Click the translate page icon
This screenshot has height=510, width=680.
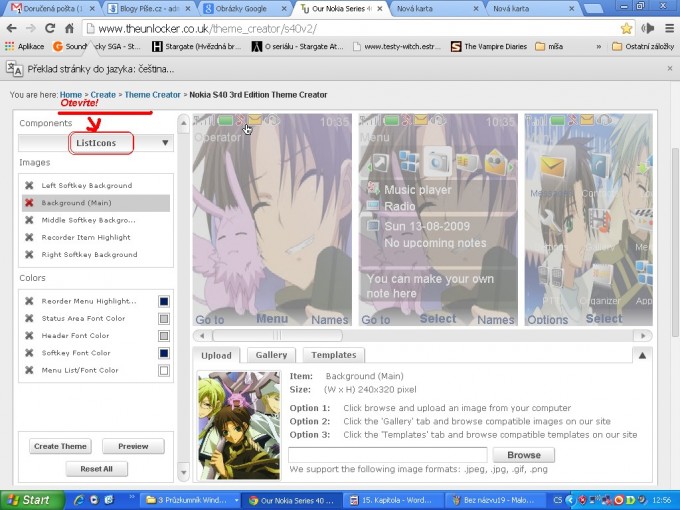click(14, 69)
